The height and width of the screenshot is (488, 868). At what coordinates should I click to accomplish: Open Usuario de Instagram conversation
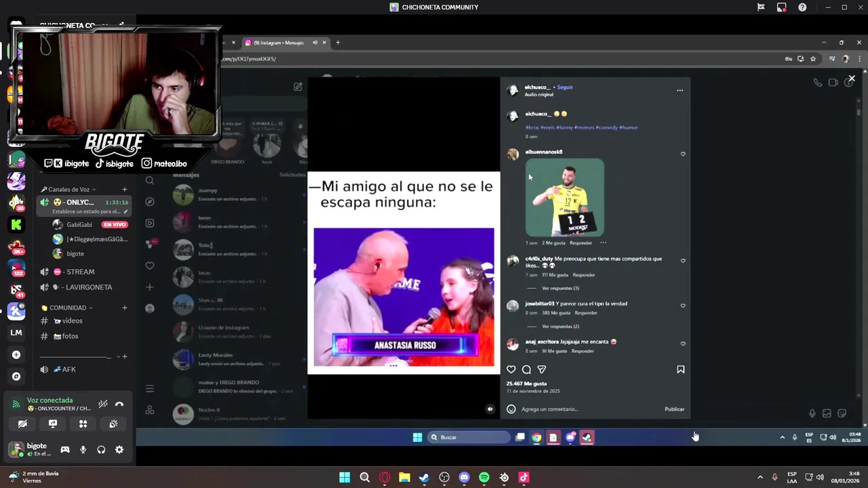[x=237, y=331]
